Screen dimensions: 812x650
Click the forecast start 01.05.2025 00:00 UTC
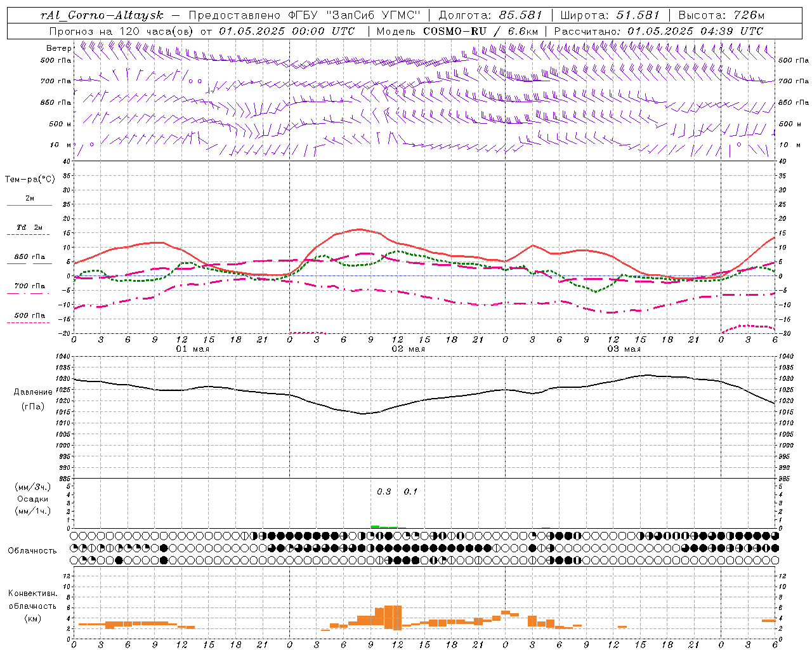[x=287, y=31]
